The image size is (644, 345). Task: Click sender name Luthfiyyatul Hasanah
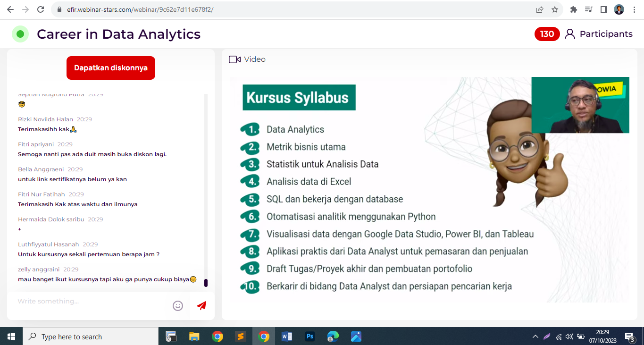click(x=49, y=244)
